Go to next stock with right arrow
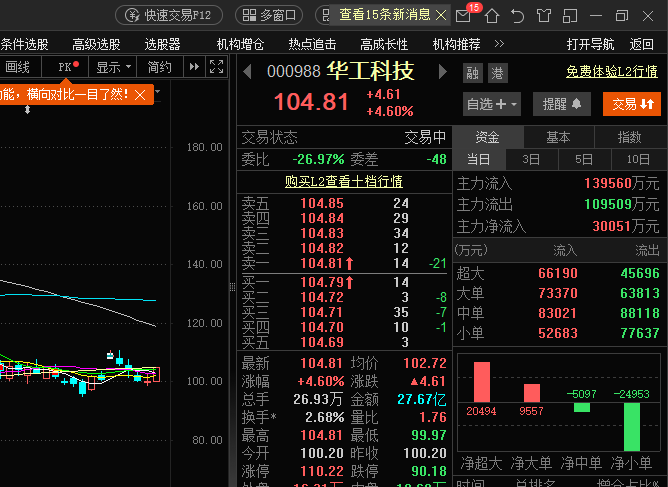668x487 pixels. coord(443,72)
